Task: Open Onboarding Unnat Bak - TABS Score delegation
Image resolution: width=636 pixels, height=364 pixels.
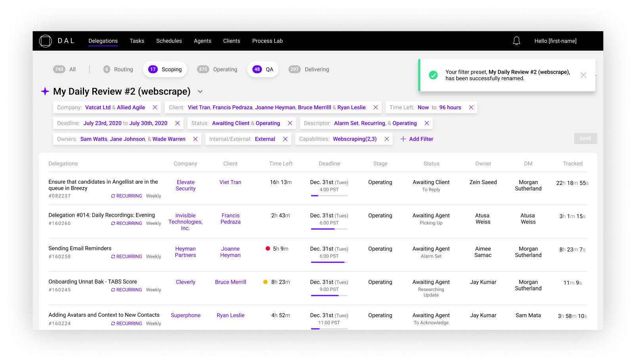Action: tap(93, 282)
